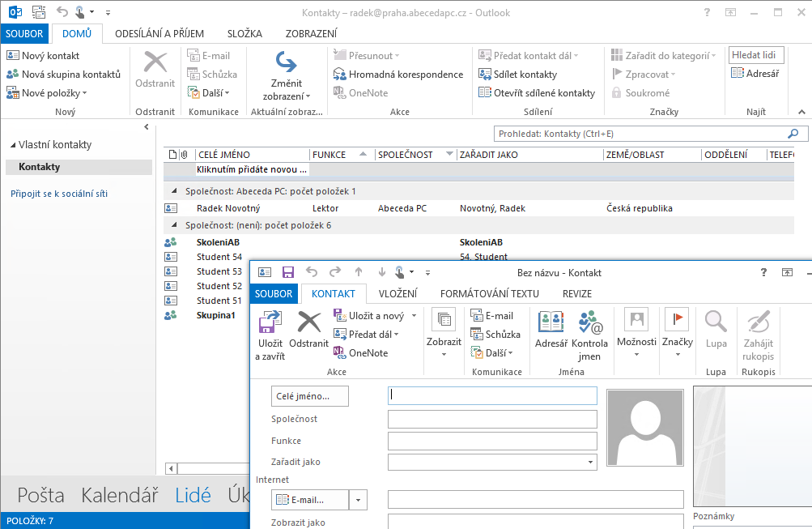
Task: Switch to ZOBRAZENÍ tab
Action: tap(311, 34)
